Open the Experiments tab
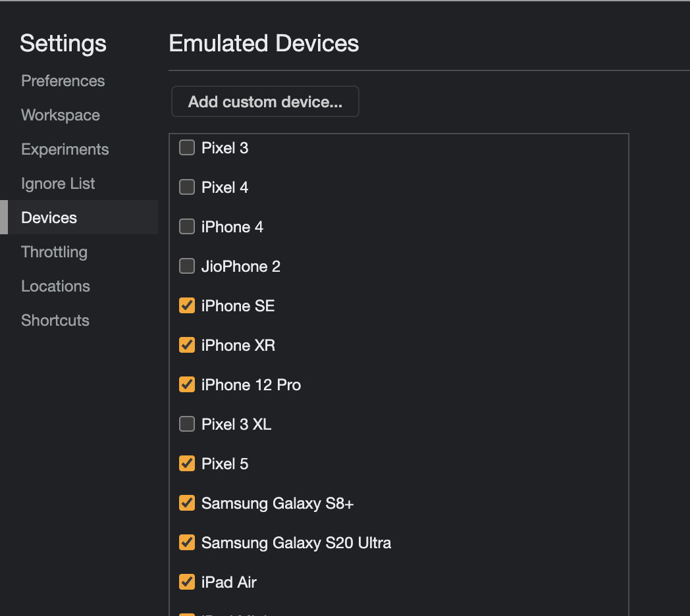Image resolution: width=690 pixels, height=616 pixels. click(65, 149)
